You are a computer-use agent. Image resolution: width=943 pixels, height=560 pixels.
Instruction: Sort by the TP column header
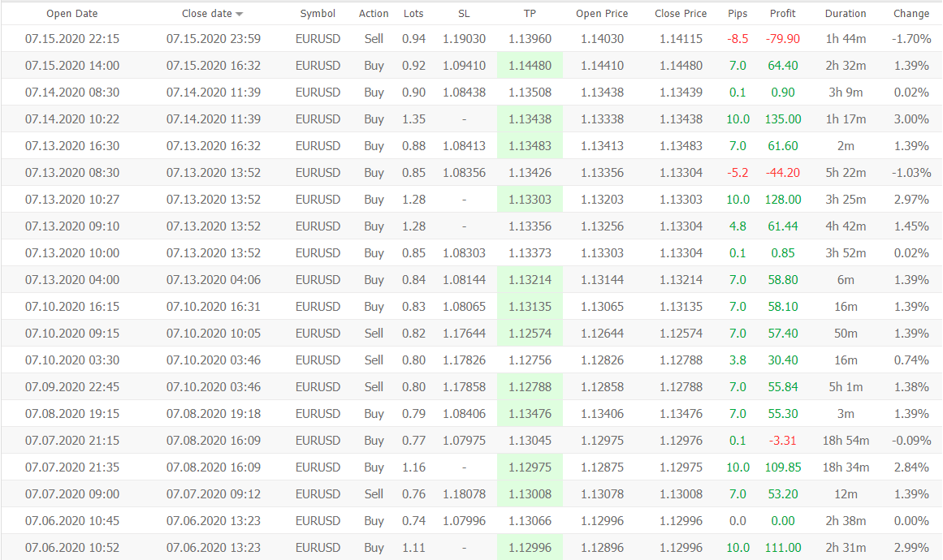(x=530, y=13)
